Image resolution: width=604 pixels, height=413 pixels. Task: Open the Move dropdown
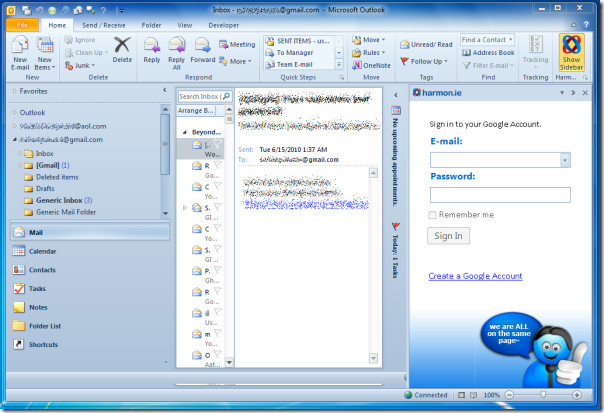click(x=368, y=40)
